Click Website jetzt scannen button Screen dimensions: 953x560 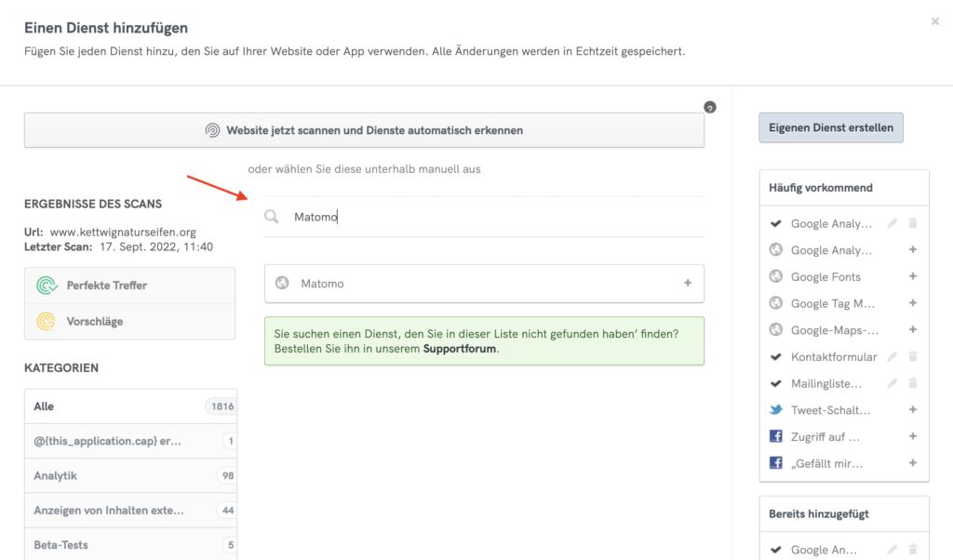(364, 131)
